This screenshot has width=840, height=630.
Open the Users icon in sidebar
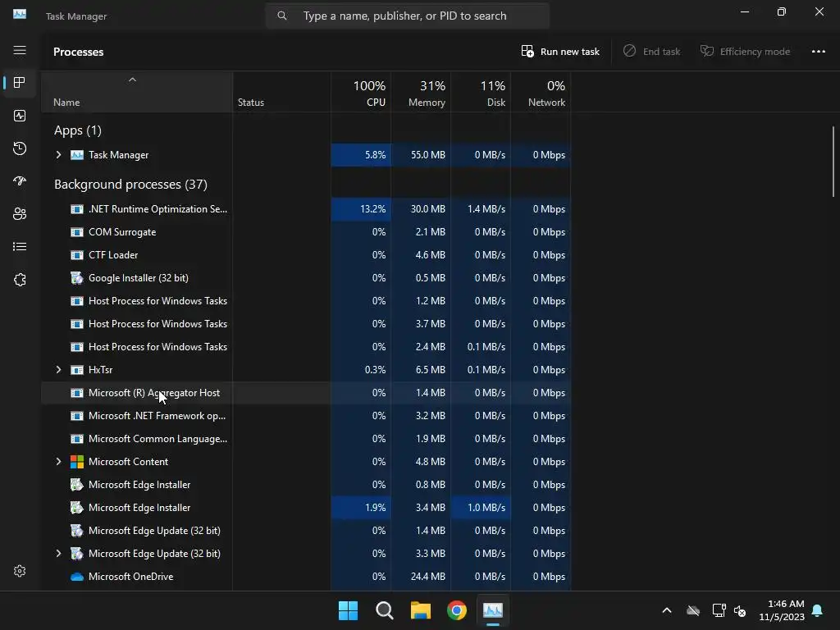pyautogui.click(x=20, y=214)
